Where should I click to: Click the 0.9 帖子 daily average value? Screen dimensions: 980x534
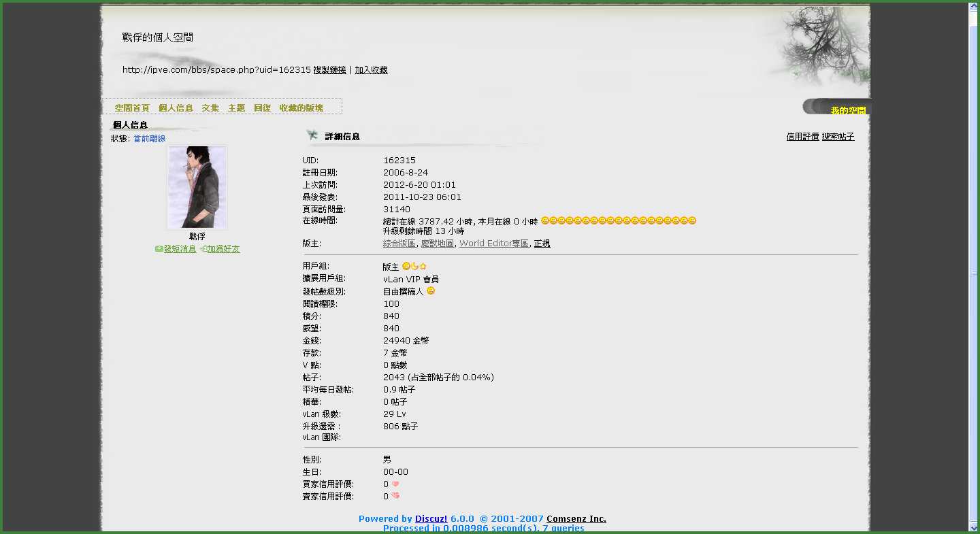(x=399, y=390)
